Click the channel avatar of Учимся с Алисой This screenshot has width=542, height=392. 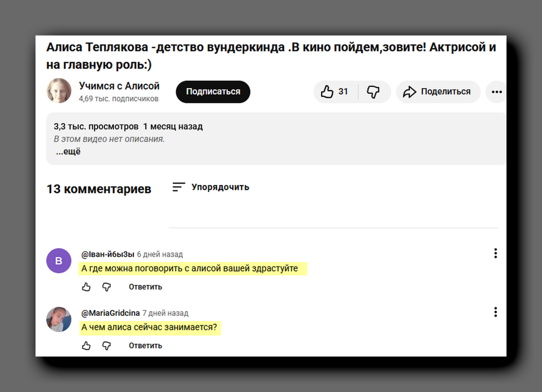(59, 92)
